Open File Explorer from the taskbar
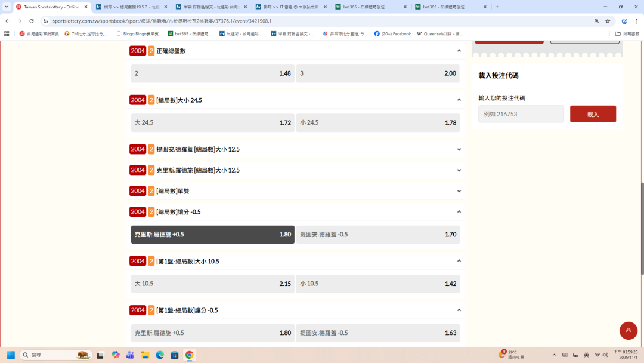Viewport: 644px width, 363px height. pos(145,355)
